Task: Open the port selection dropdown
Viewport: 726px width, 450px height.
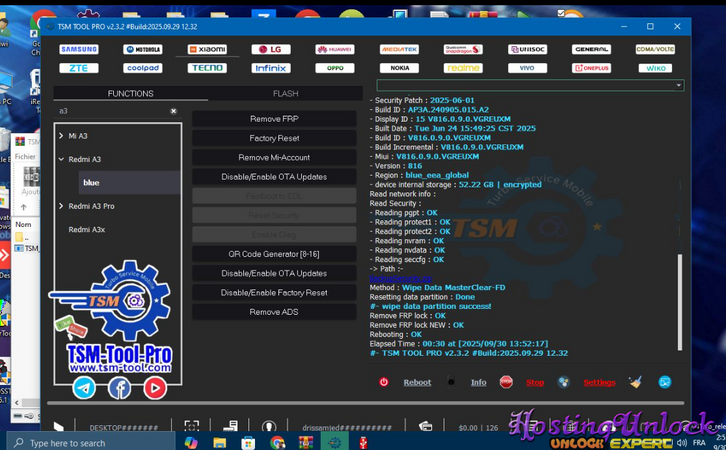Action: click(679, 86)
